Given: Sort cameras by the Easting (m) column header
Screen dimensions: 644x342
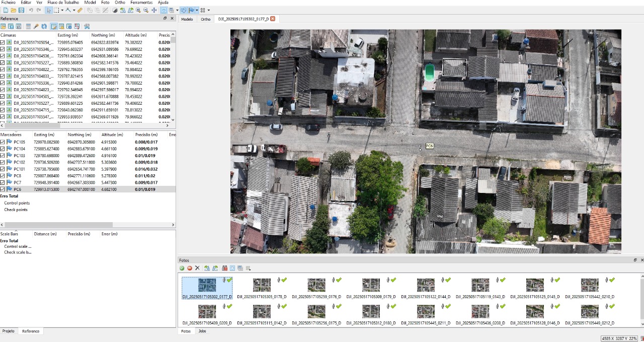Looking at the screenshot, I should coord(67,35).
